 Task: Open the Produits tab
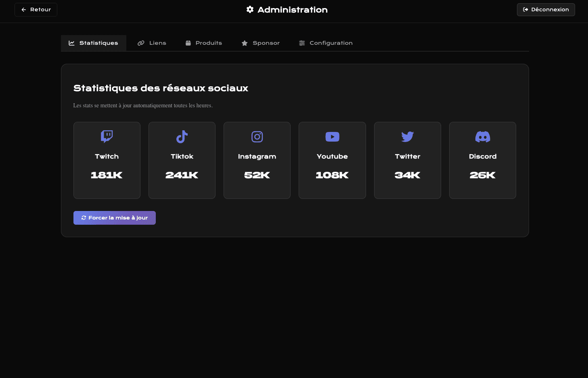tap(204, 43)
